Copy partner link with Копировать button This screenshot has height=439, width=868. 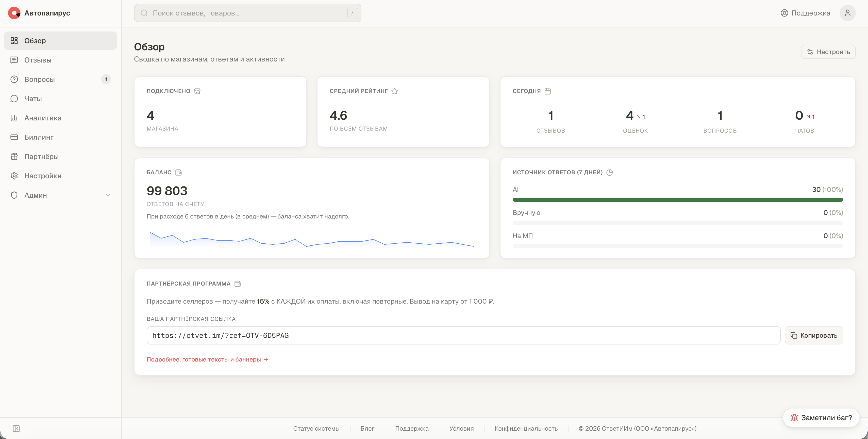814,336
